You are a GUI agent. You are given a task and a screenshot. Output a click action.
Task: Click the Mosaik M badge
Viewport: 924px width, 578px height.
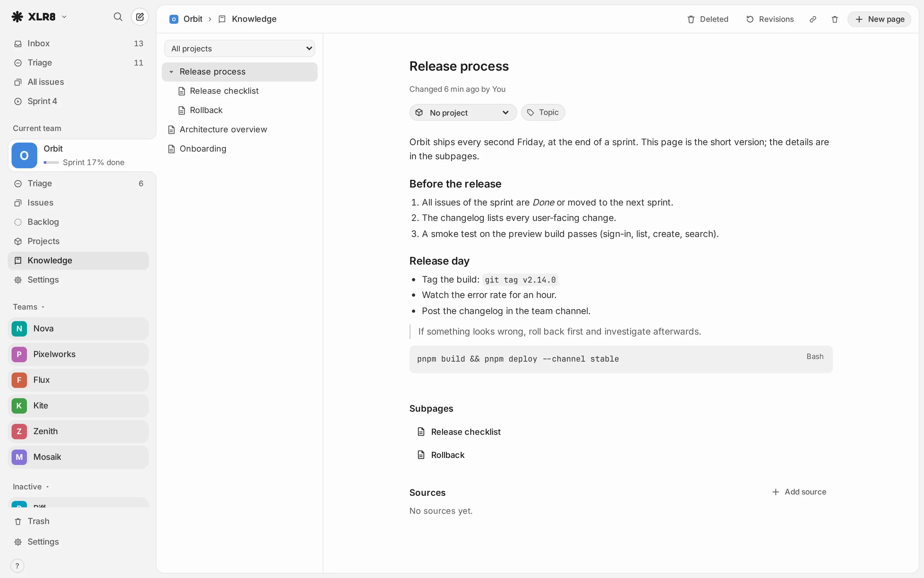(19, 457)
